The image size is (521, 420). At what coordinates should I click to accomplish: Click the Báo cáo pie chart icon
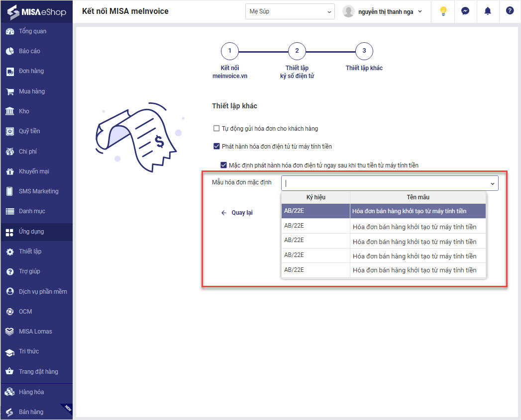pyautogui.click(x=10, y=51)
